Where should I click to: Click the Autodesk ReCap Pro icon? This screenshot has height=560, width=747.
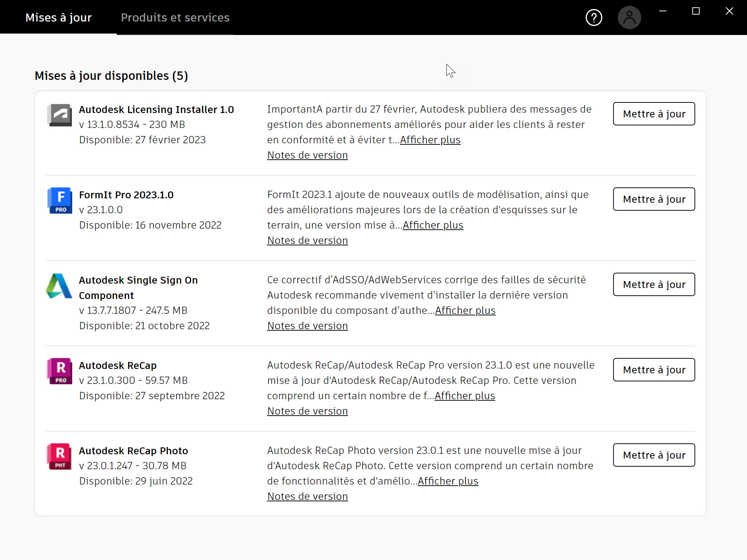[x=59, y=371]
